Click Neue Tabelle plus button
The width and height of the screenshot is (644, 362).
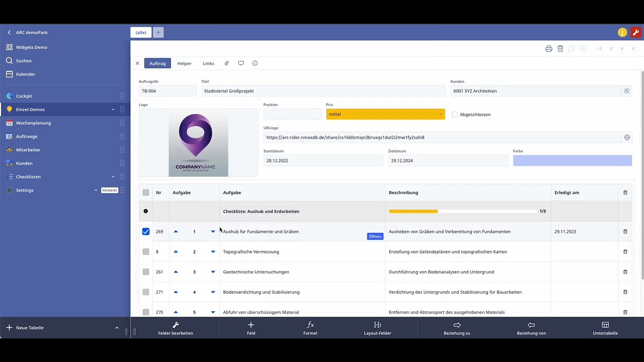(9, 328)
